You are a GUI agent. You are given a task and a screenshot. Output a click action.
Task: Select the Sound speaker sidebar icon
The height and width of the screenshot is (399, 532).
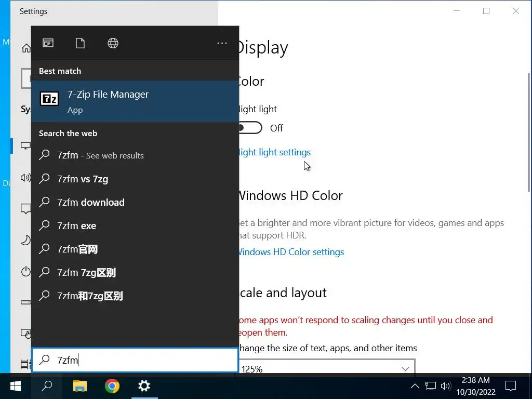point(26,178)
